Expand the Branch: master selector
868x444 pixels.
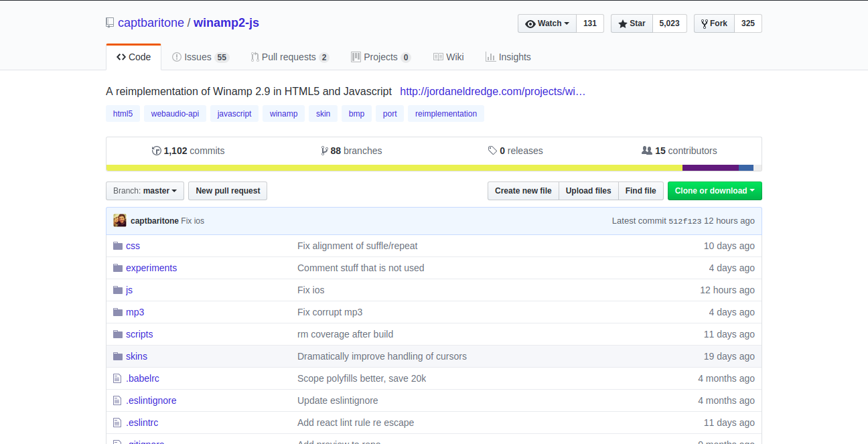[145, 191]
